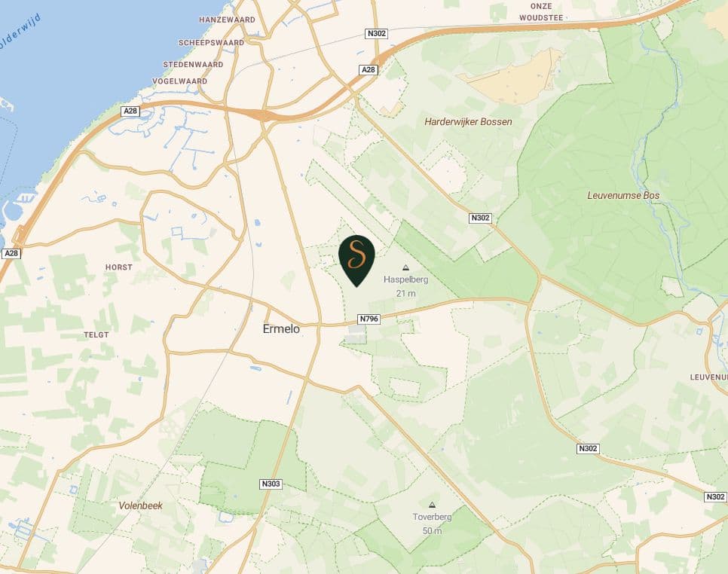Select the Telgt place label
Image resolution: width=728 pixels, height=574 pixels.
[x=96, y=334]
